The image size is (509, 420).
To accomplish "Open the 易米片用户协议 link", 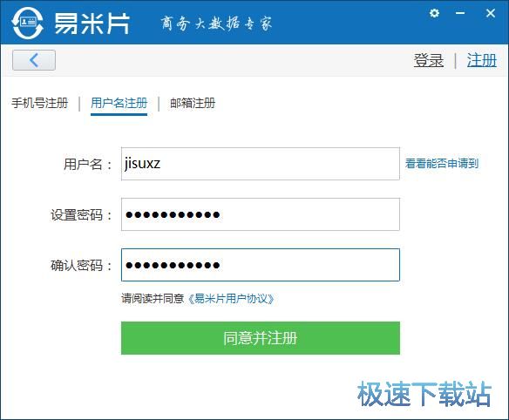I will point(231,299).
